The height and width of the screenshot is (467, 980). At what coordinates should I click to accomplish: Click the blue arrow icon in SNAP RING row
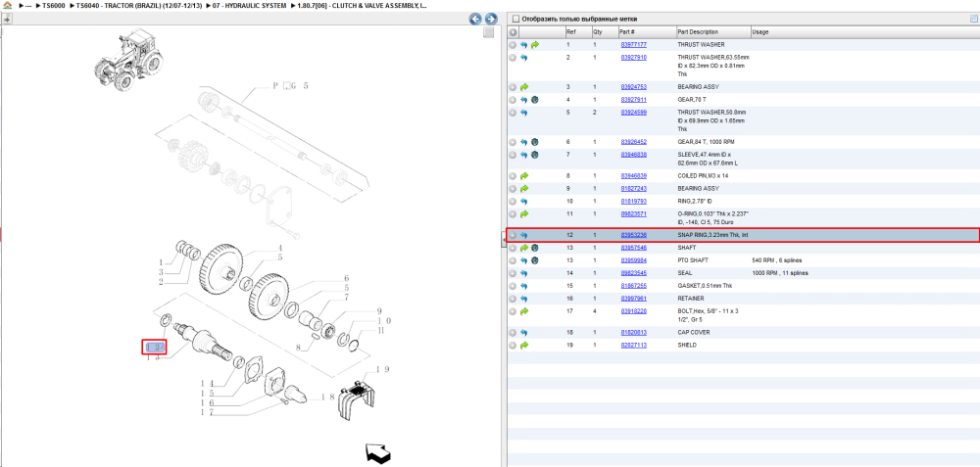[523, 235]
